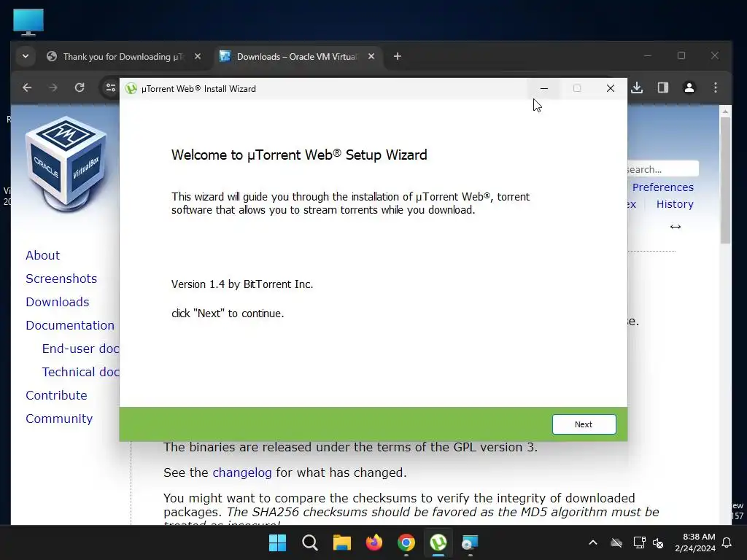
Task: Click the cloud sync tray icon
Action: tap(616, 542)
